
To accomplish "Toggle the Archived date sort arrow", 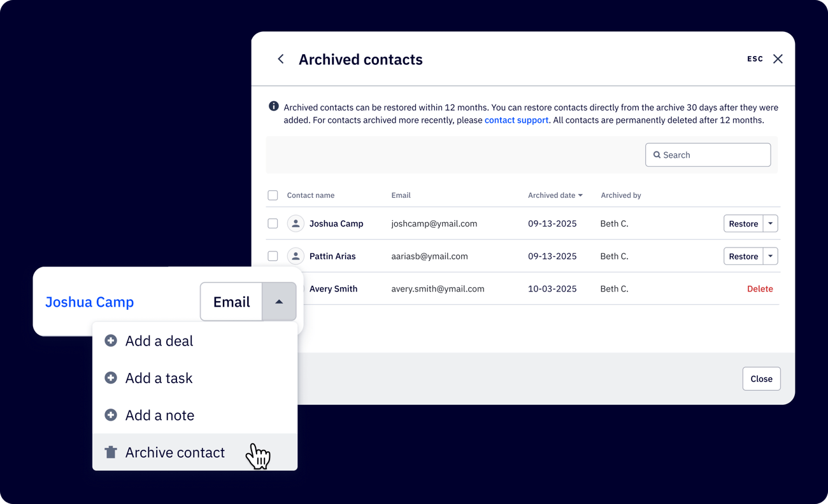I will pos(582,195).
